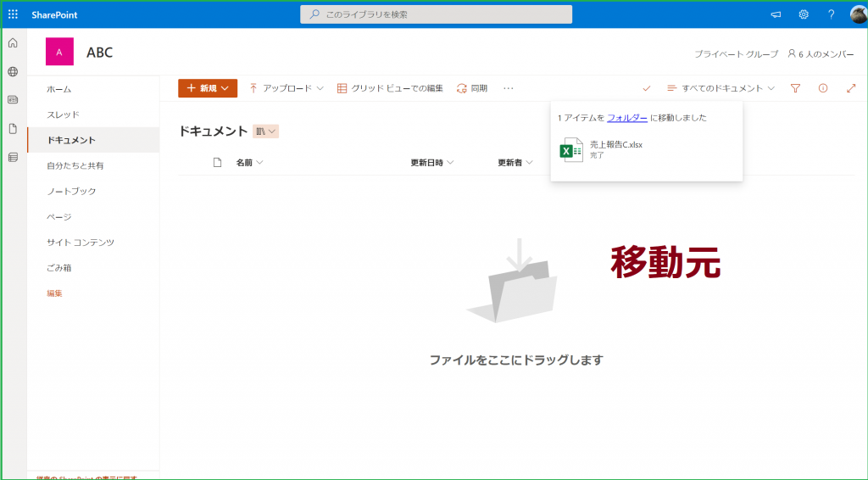Click the Home icon in left rail
Screen dimensions: 868x480
tap(13, 43)
